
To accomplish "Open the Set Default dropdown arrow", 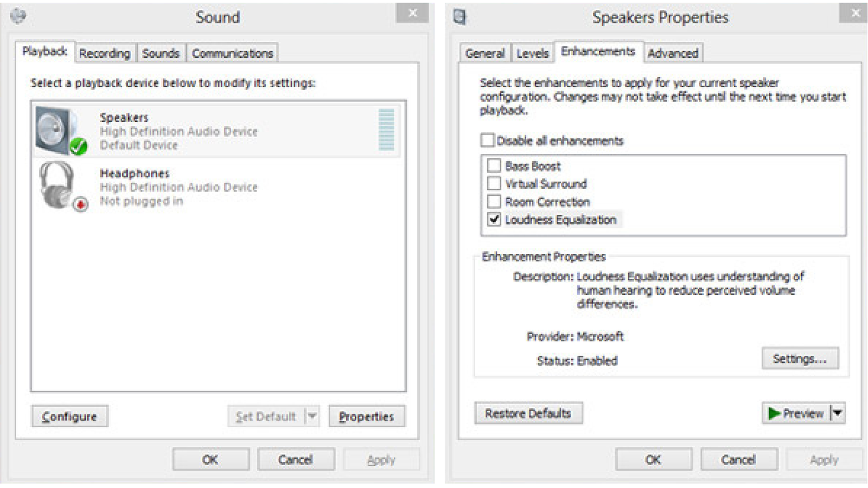I will point(312,416).
